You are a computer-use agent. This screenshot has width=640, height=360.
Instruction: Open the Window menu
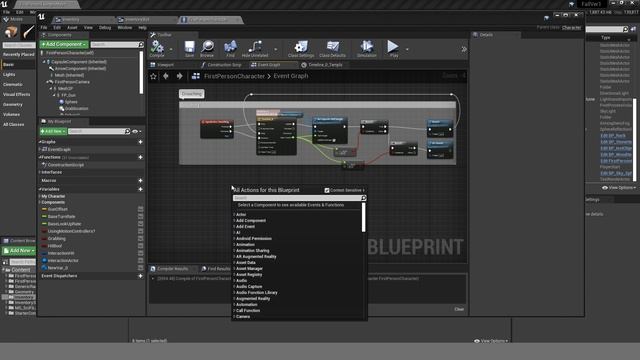124,28
